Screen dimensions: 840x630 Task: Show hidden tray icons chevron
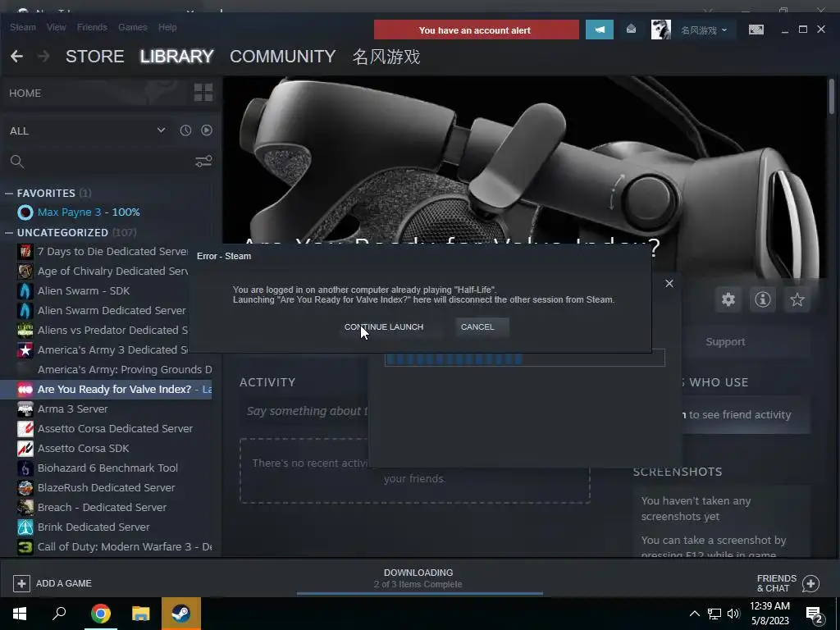[x=694, y=614]
